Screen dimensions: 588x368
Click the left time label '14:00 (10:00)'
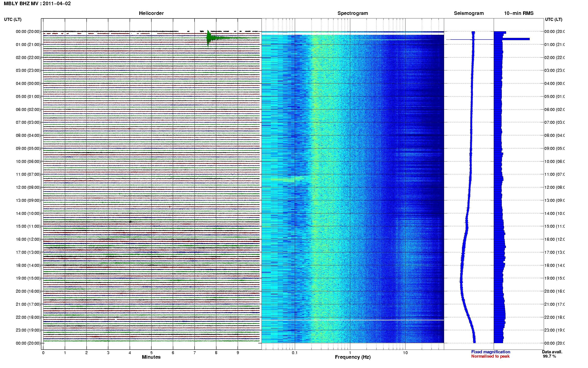(28, 213)
